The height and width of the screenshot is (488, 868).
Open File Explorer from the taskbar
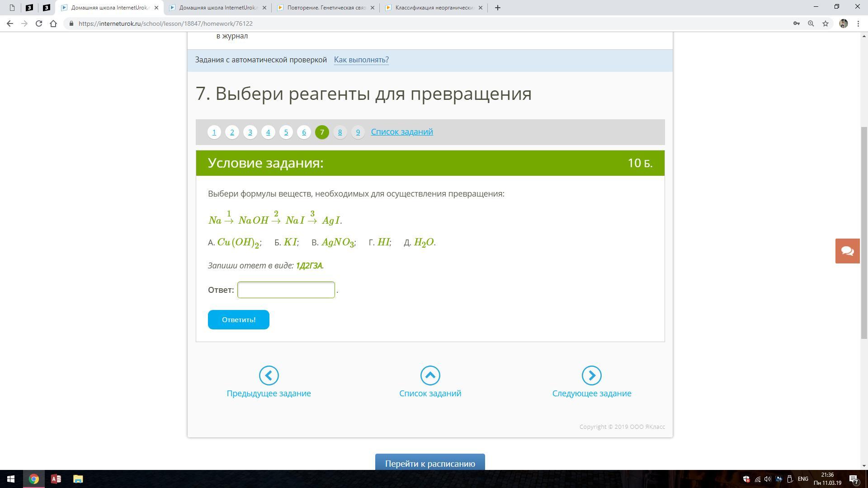(x=78, y=479)
